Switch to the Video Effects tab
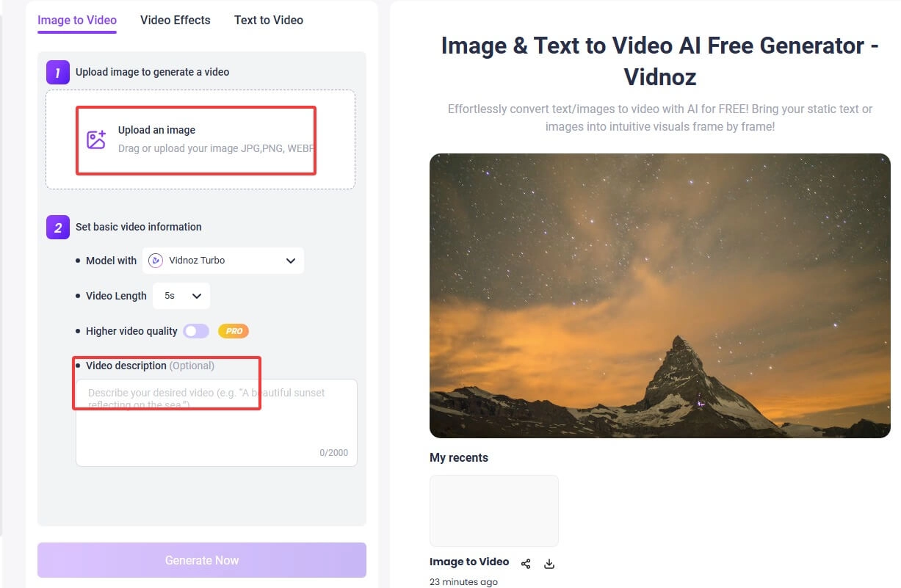The image size is (901, 588). tap(175, 20)
